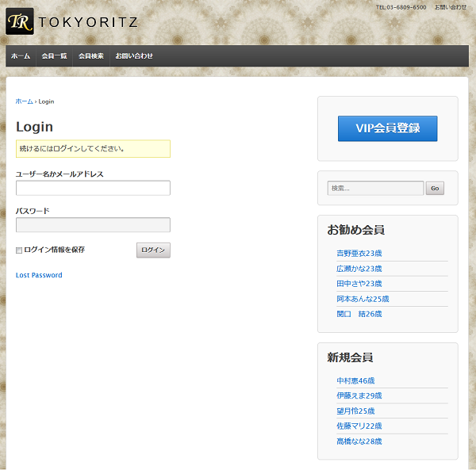Image resolution: width=476 pixels, height=470 pixels.
Task: Select new member 佐藤マリ22歳
Action: 359,426
